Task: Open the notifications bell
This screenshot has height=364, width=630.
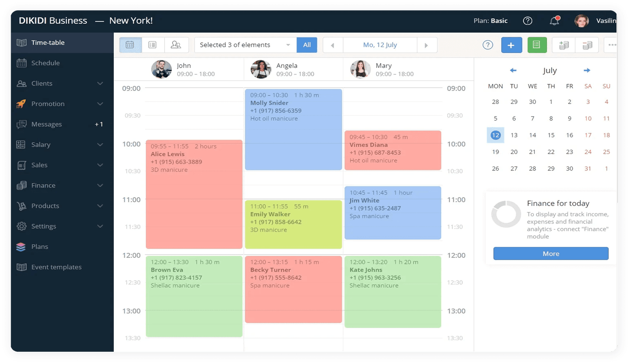Action: tap(554, 21)
